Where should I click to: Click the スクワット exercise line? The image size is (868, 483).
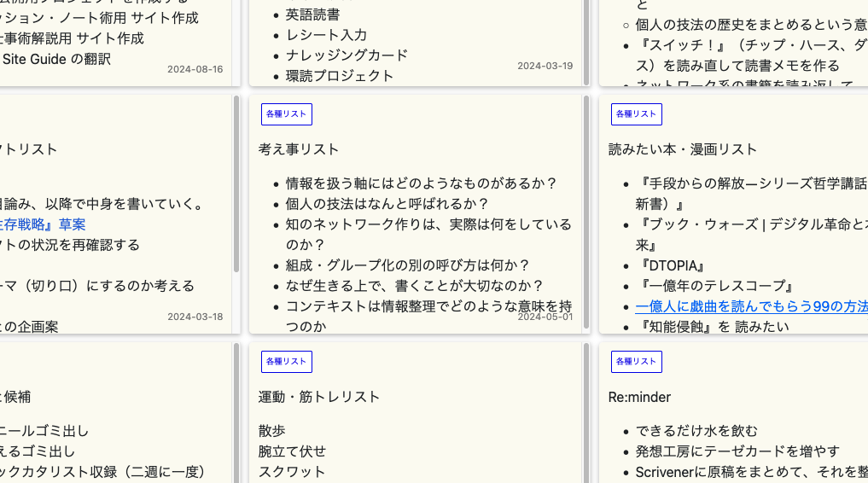click(x=292, y=472)
